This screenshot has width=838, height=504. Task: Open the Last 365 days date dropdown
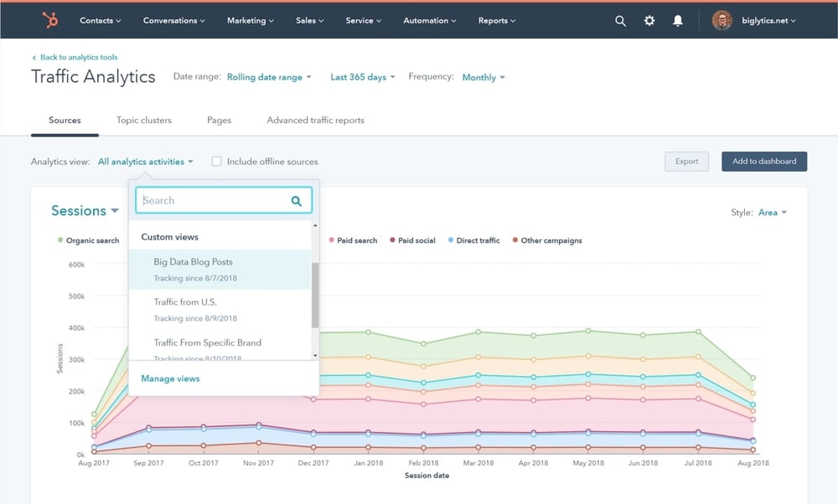pos(362,76)
